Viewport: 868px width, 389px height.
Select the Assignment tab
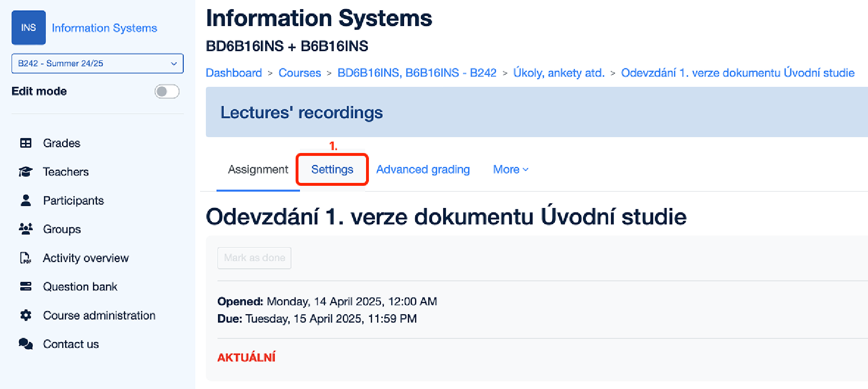tap(258, 169)
